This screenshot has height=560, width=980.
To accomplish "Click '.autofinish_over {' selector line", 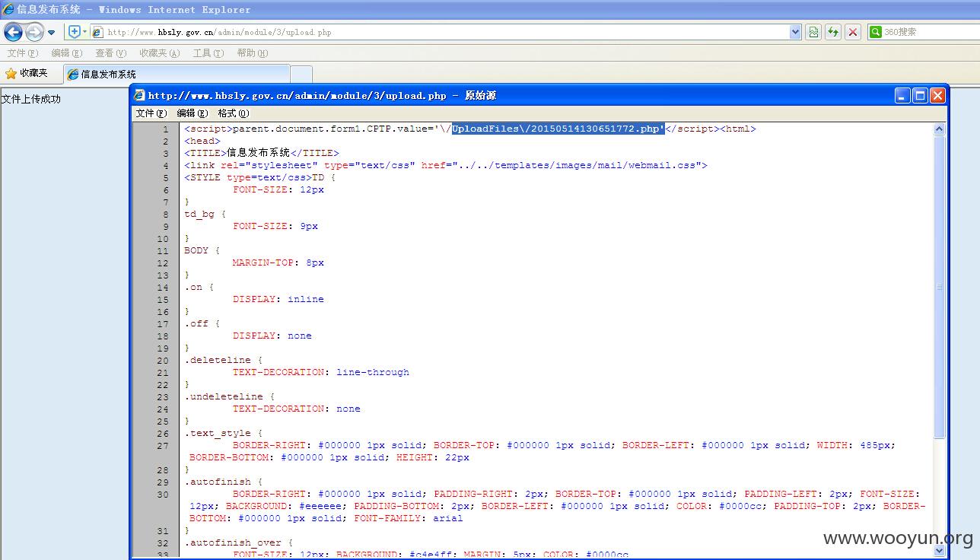I will coord(238,542).
